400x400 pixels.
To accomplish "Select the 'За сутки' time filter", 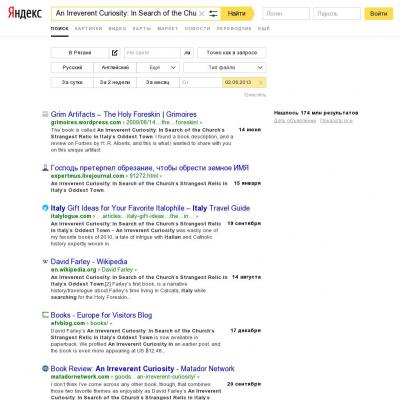I will [72, 82].
